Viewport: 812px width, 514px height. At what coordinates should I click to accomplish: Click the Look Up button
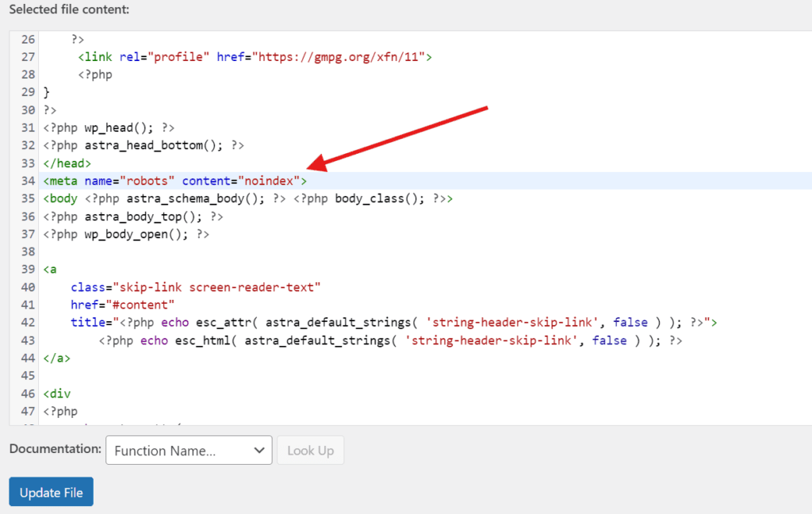[310, 451]
